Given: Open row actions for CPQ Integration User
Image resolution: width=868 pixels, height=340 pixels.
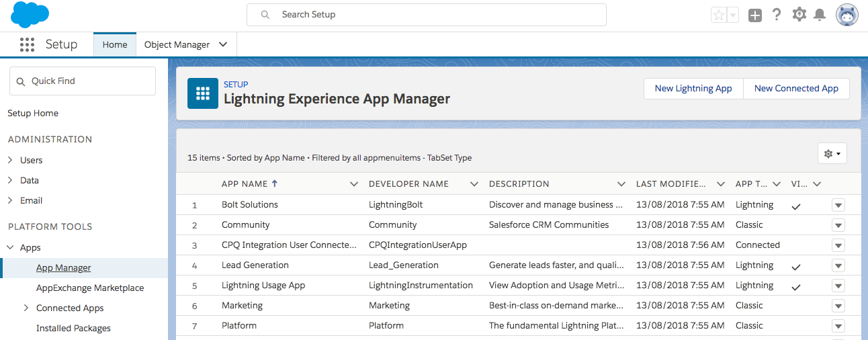Looking at the screenshot, I should [838, 245].
